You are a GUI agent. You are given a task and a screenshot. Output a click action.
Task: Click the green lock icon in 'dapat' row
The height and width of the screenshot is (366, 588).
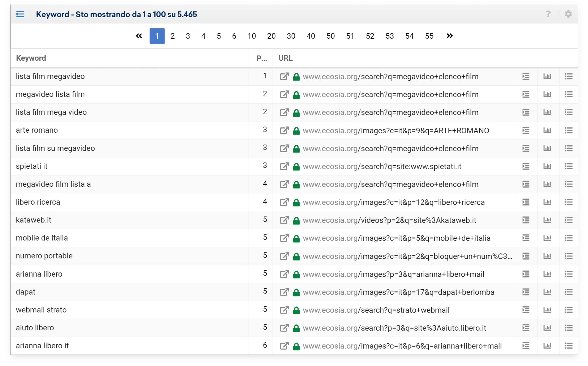click(x=296, y=292)
